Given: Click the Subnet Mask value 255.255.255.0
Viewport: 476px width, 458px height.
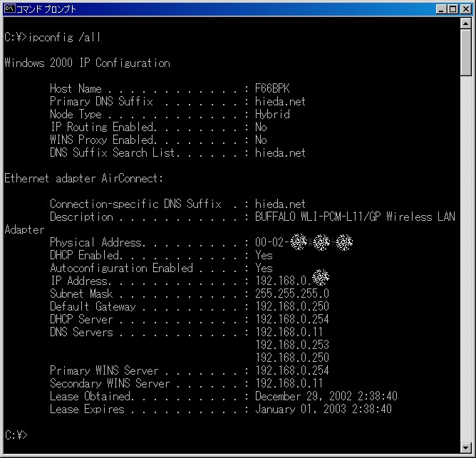Looking at the screenshot, I should [x=291, y=293].
